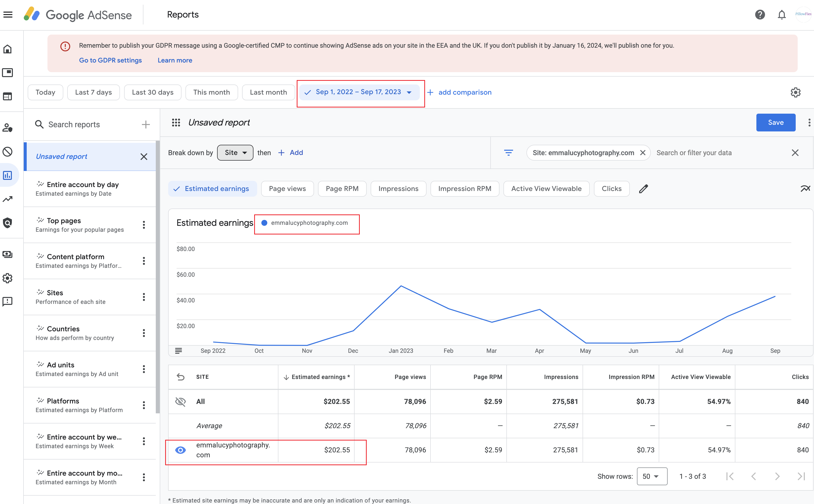This screenshot has width=814, height=504.
Task: Open more options beside Save button
Action: coord(809,122)
